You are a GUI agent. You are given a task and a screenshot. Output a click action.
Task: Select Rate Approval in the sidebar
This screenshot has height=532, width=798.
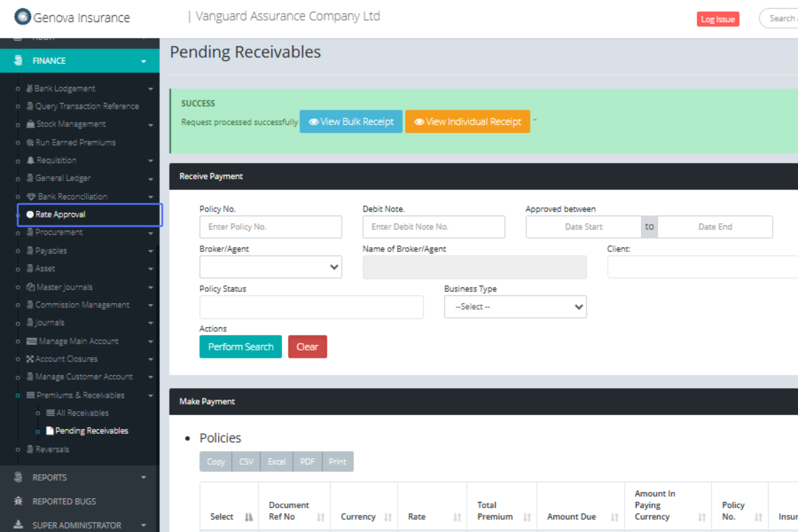pyautogui.click(x=61, y=215)
